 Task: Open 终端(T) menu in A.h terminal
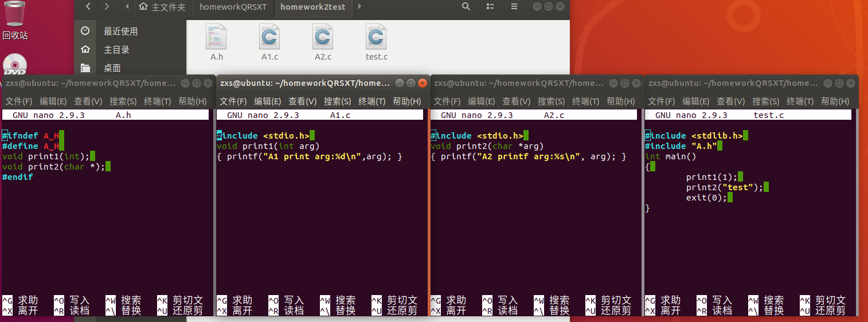click(x=157, y=101)
